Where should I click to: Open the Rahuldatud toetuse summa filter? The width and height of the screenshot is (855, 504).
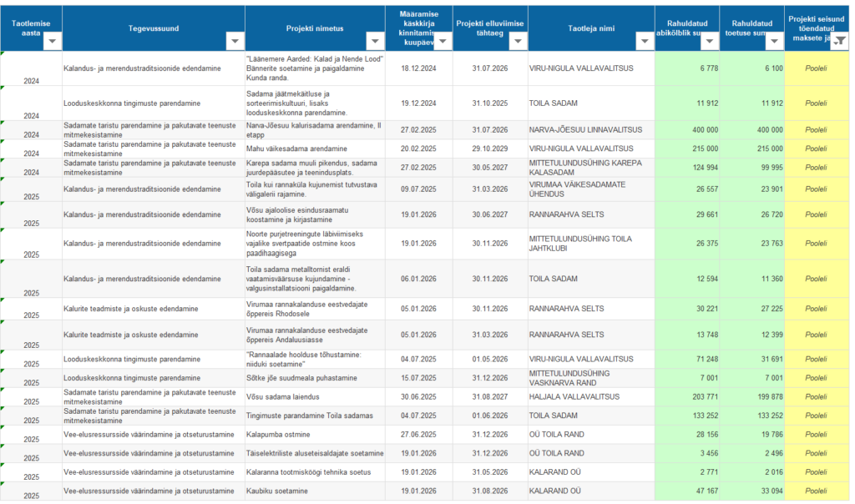point(774,41)
